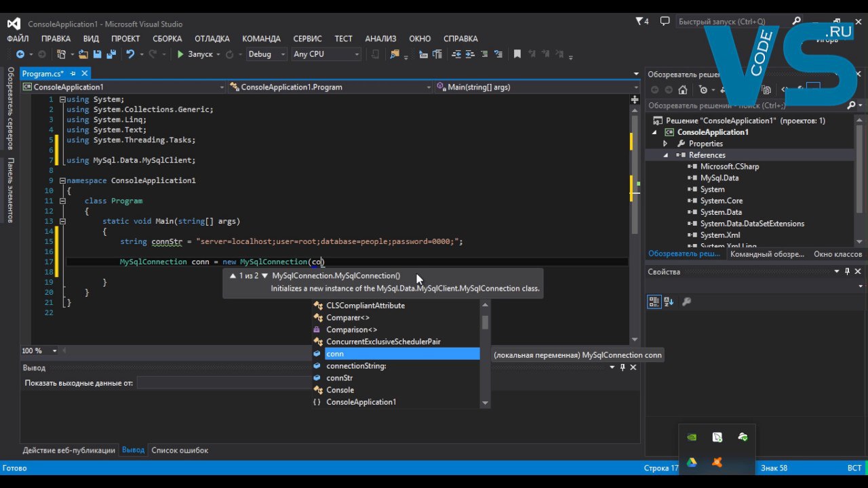Open the ФАЙЛ menu

18,39
